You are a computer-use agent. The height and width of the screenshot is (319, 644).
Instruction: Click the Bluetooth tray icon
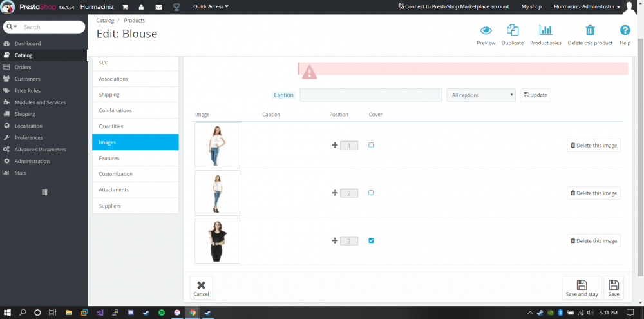[x=560, y=313]
